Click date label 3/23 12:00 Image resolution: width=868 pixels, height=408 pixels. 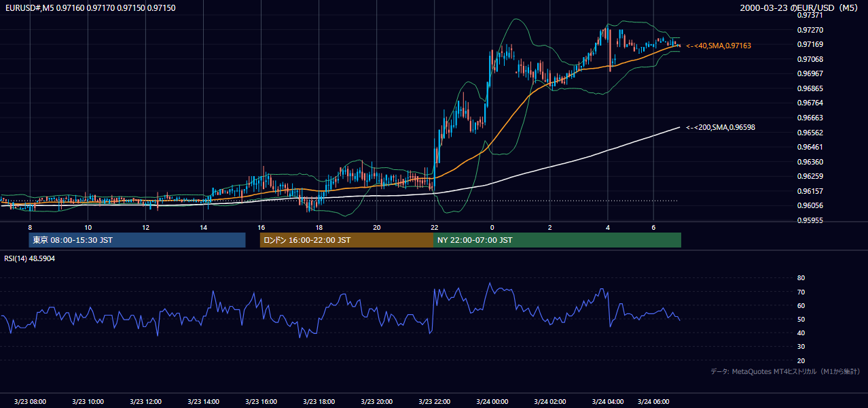[x=145, y=402]
